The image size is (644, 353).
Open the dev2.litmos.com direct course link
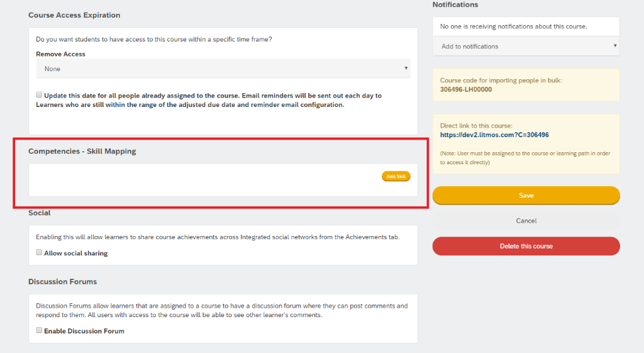click(494, 135)
